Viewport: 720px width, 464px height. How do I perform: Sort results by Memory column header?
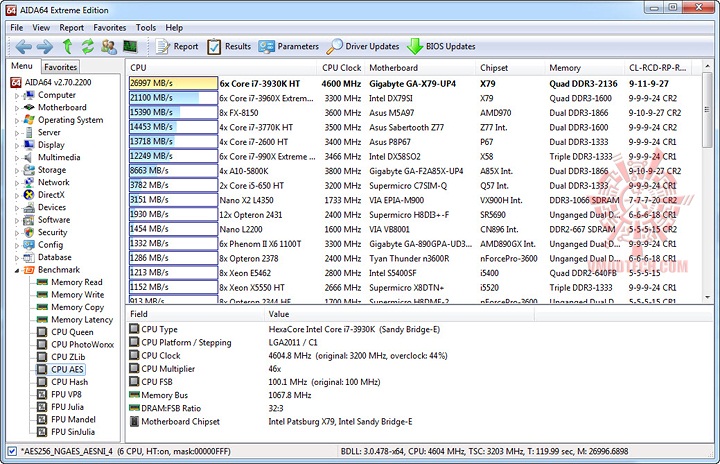pos(585,68)
